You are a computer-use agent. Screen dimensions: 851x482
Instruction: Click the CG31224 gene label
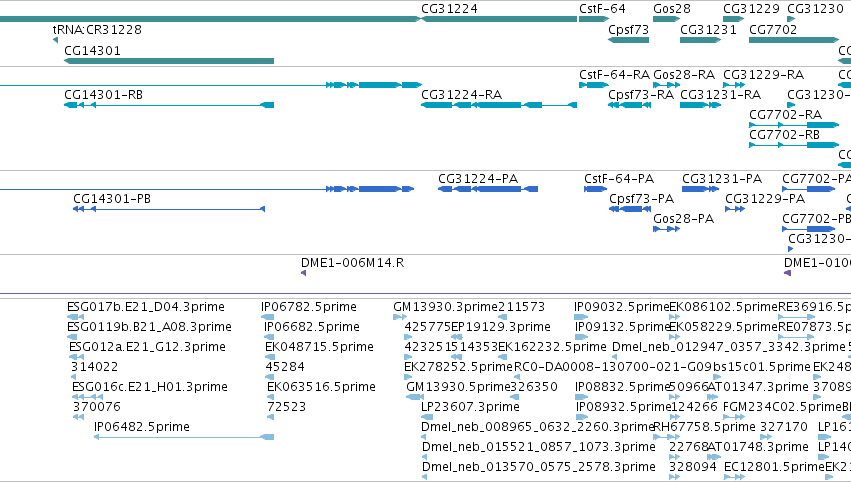click(x=449, y=9)
